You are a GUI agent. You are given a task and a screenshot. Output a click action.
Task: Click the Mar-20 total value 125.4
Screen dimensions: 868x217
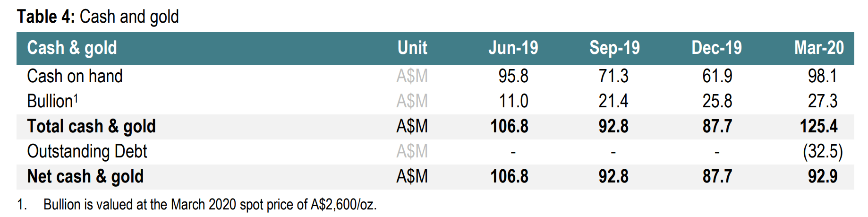pos(818,126)
